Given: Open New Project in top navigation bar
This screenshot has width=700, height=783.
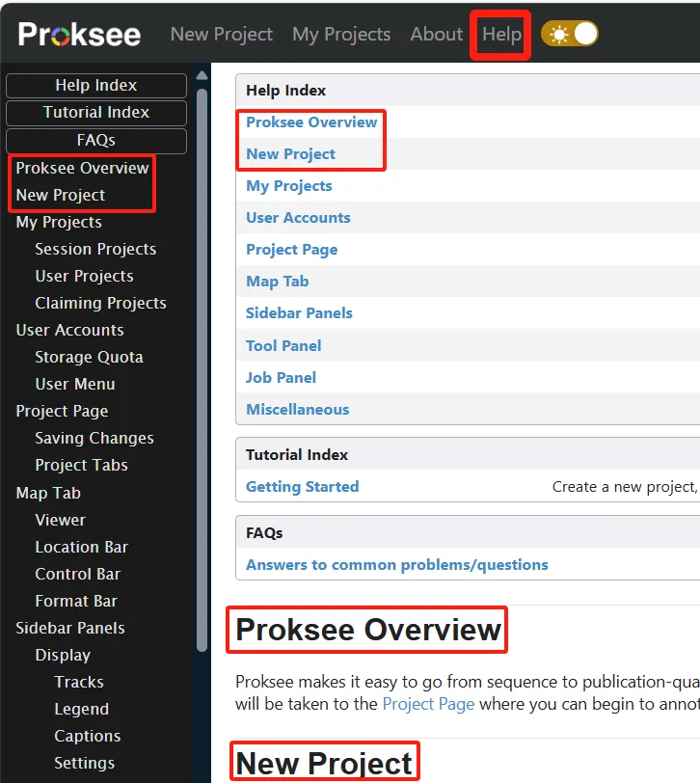Looking at the screenshot, I should tap(221, 34).
